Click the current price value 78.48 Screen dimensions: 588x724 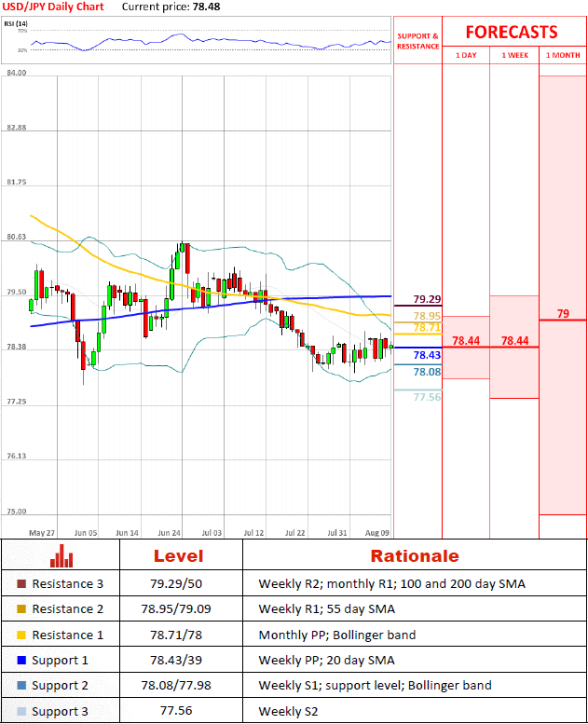pos(207,7)
